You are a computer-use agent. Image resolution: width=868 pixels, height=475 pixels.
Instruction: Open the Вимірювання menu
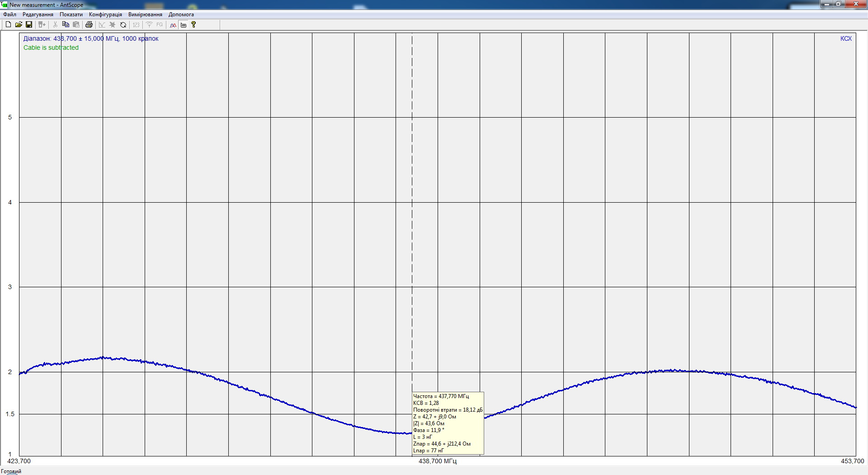coord(145,14)
